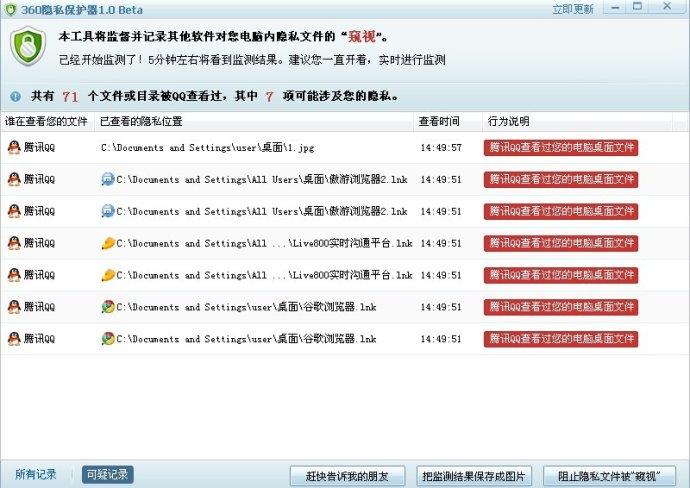Sort by the 已查看的隐私位置 column header
Screen dimensions: 690x488
pyautogui.click(x=254, y=121)
